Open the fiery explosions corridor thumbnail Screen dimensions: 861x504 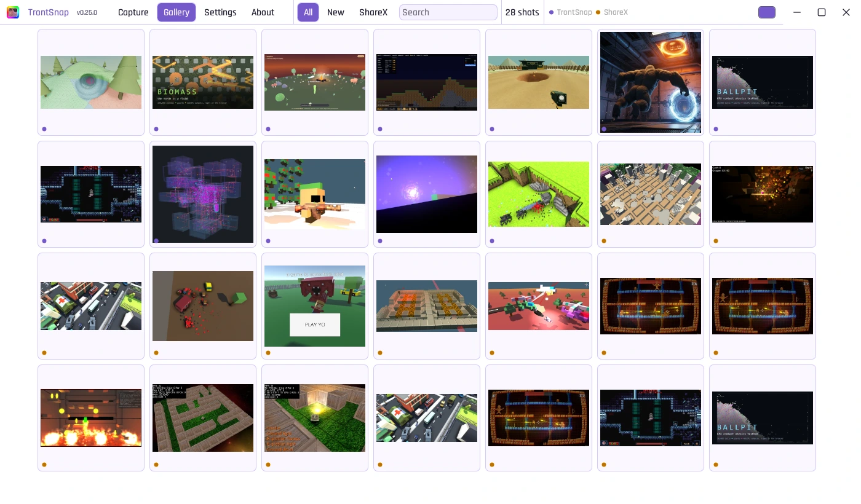click(91, 418)
